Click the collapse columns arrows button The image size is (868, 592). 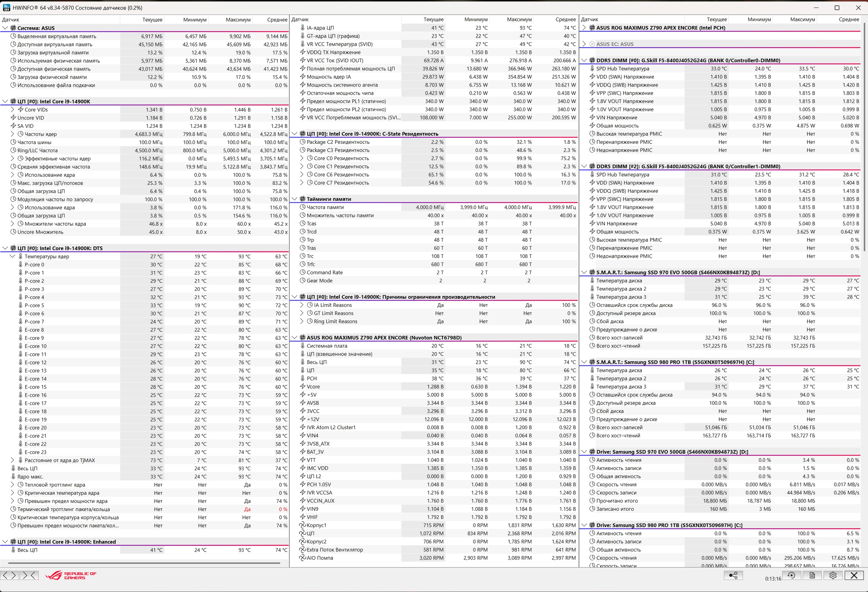[29, 575]
